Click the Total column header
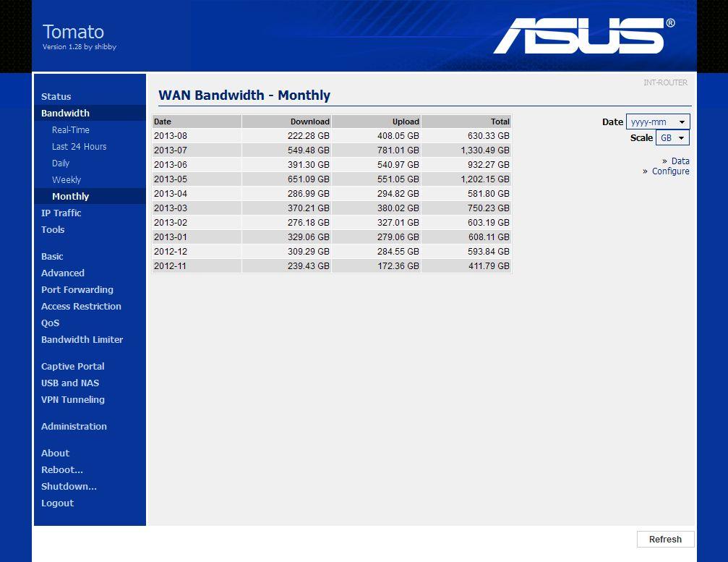Image resolution: width=728 pixels, height=562 pixels. 466,122
